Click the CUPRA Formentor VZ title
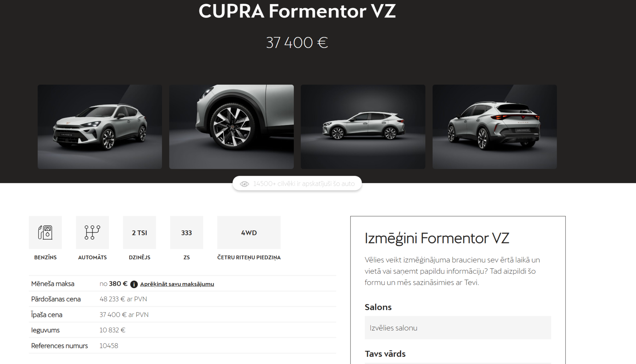636x364 pixels. 297,11
